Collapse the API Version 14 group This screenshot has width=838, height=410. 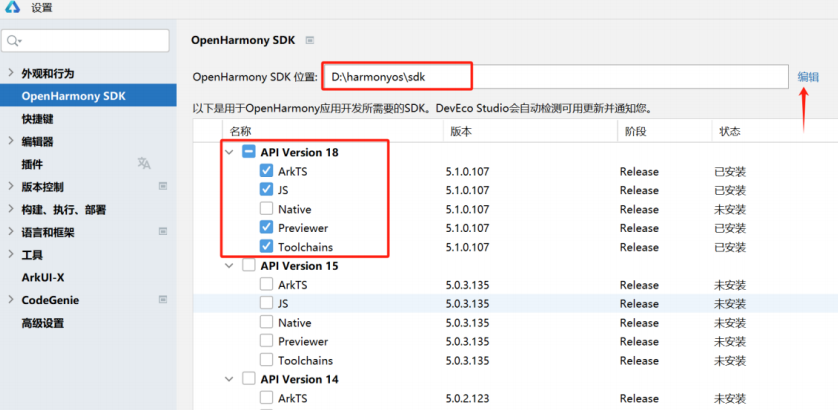tap(229, 380)
